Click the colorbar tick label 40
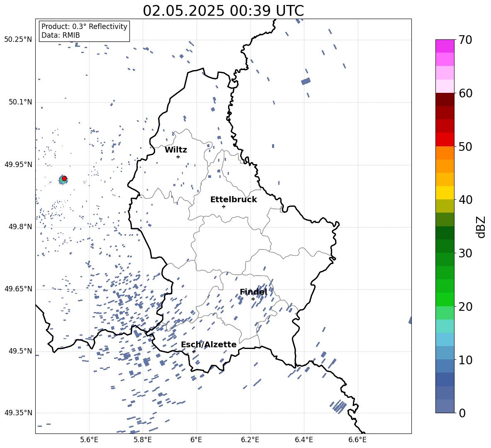Screen dimensions: 491x448 [x=465, y=200]
